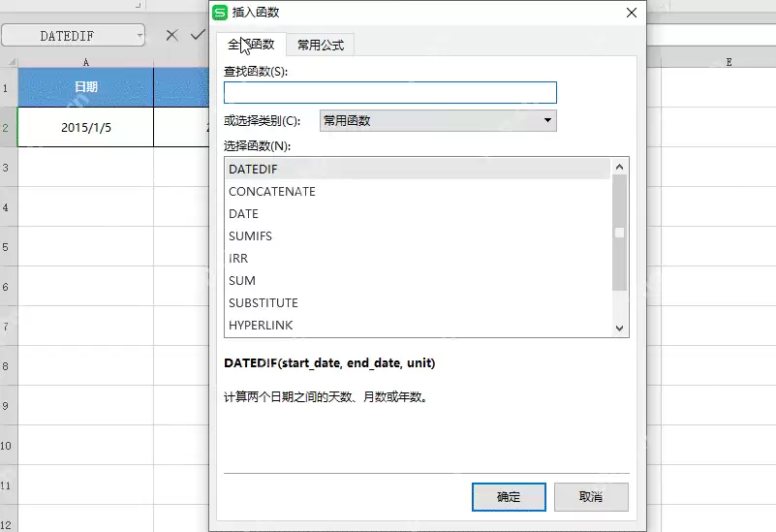Click the WPS spreadsheet logo icon in dialog title

coord(220,13)
